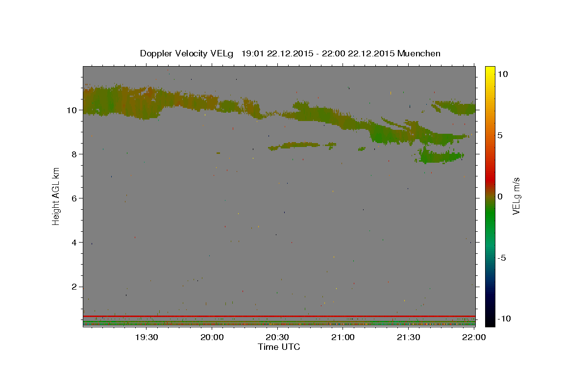
Task: Select the '20:30' time axis label
Action: (277, 337)
